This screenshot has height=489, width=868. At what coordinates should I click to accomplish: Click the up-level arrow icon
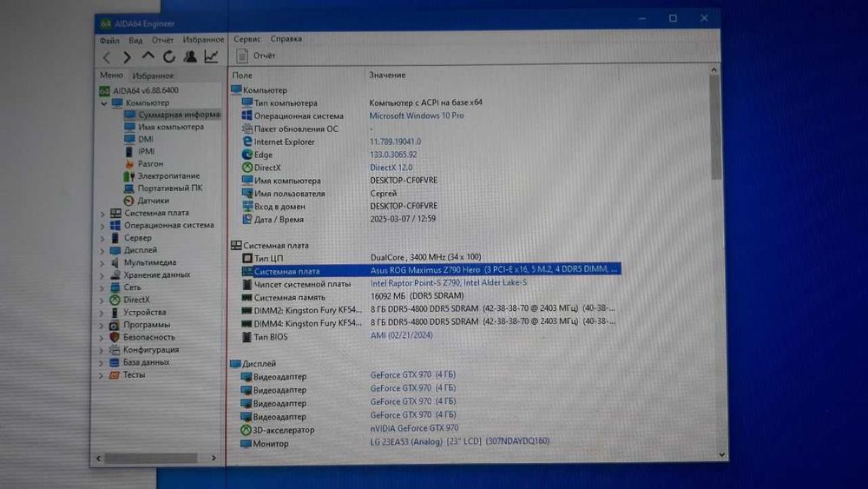148,56
